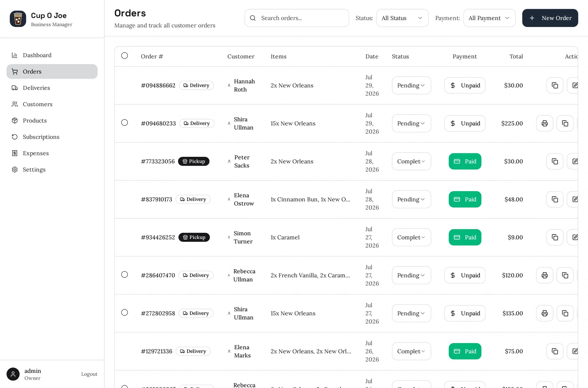The height and width of the screenshot is (388, 588).
Task: Click Unpaid button for order #094680233
Action: (465, 123)
